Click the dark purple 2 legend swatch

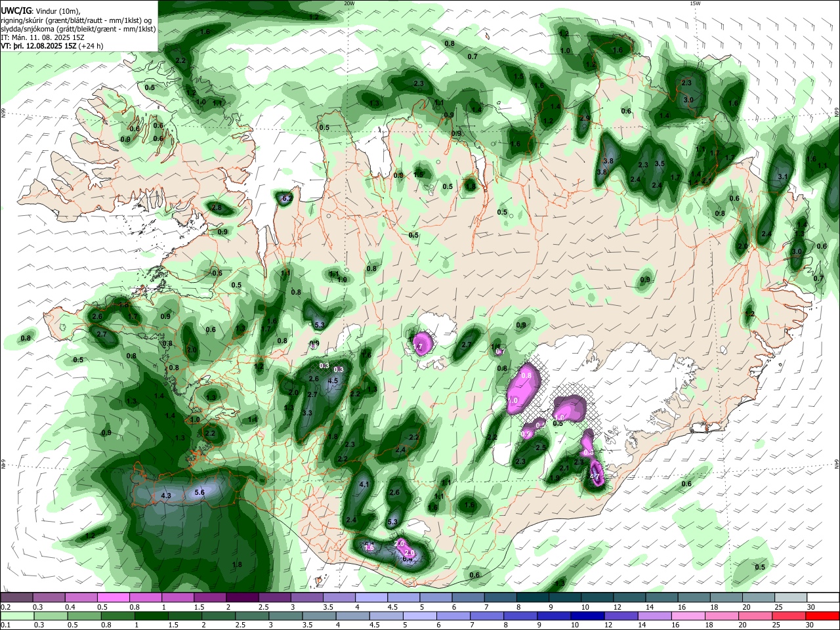coord(241,598)
